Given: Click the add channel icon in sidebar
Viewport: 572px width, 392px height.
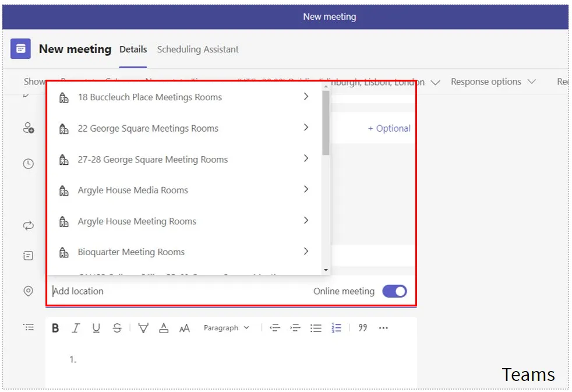Looking at the screenshot, I should 28,255.
